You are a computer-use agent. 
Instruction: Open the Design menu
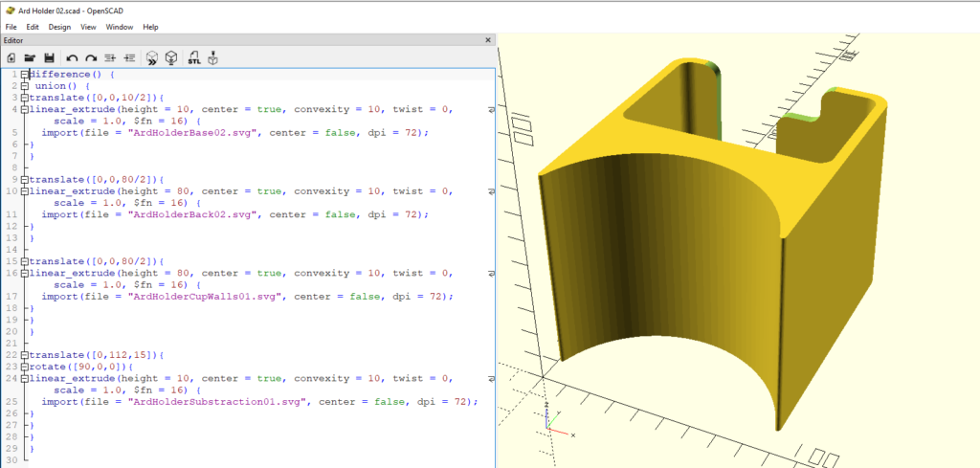click(59, 27)
